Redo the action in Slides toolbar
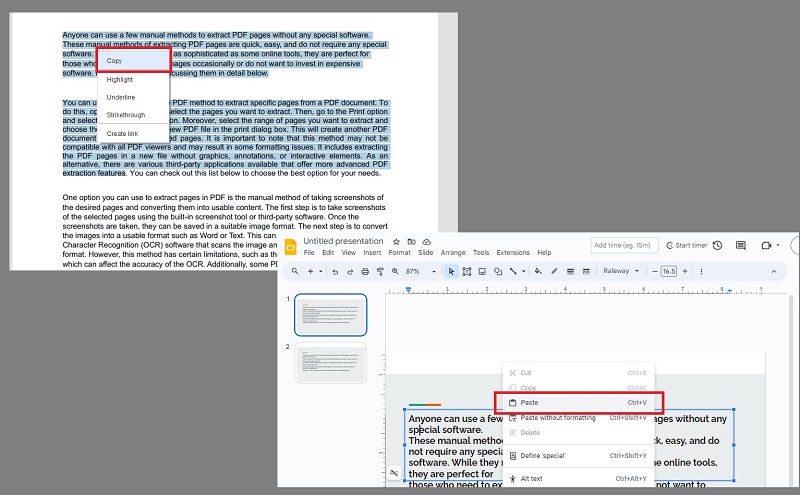The width and height of the screenshot is (800, 495). click(x=350, y=271)
